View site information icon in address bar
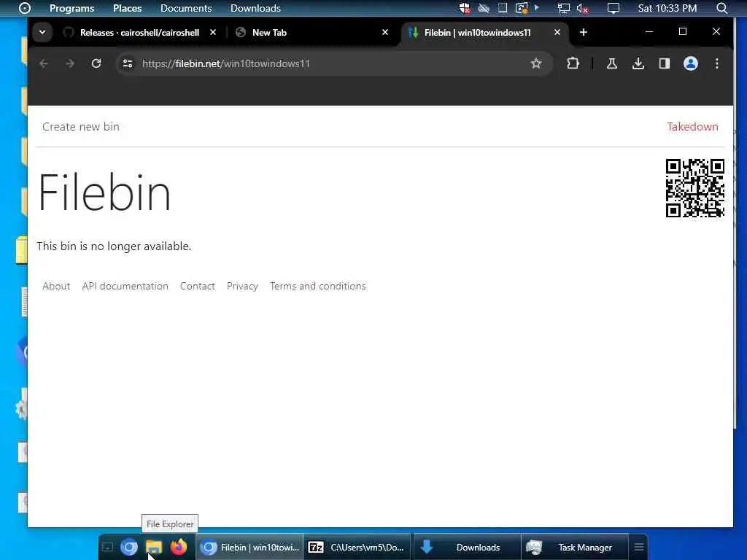The image size is (747, 560). pyautogui.click(x=127, y=63)
